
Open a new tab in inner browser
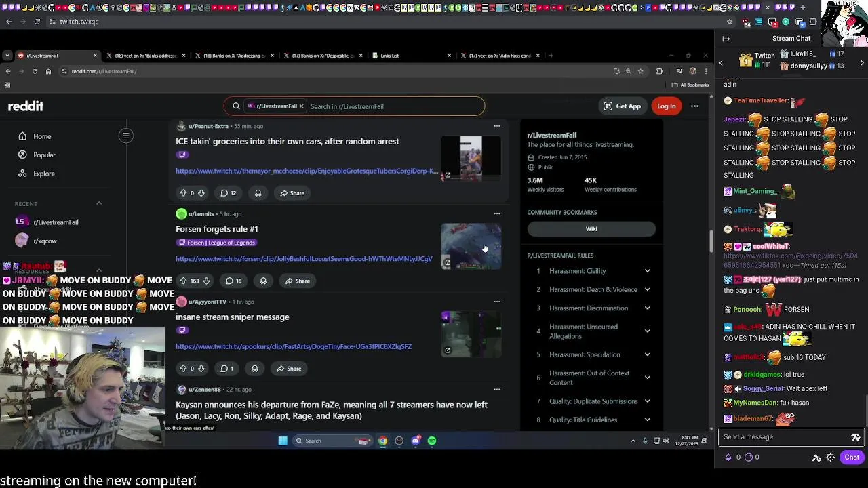pyautogui.click(x=551, y=56)
